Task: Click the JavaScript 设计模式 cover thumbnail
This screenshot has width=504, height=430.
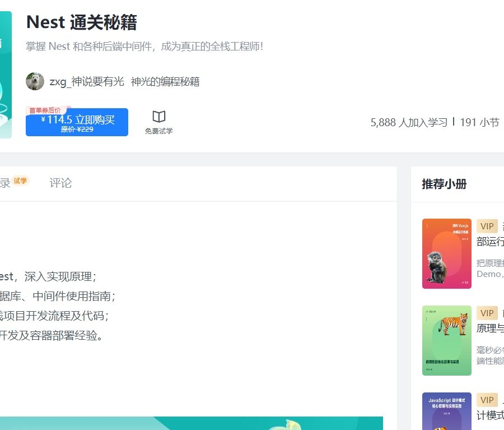Action: coord(446,415)
